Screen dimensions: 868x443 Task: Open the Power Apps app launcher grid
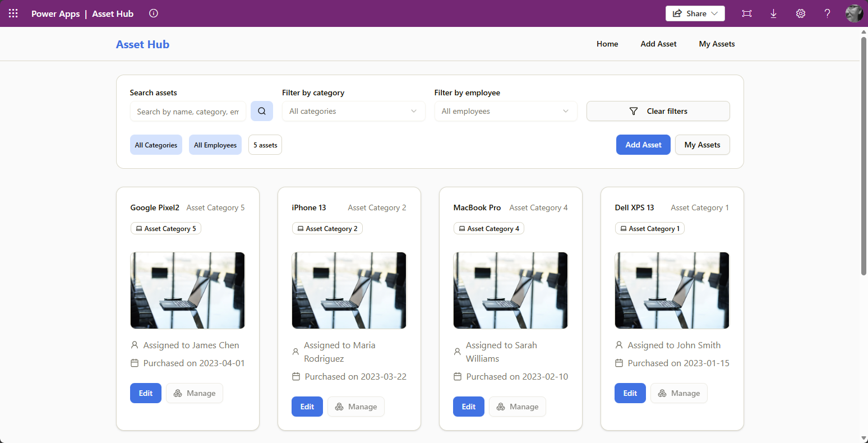tap(13, 13)
